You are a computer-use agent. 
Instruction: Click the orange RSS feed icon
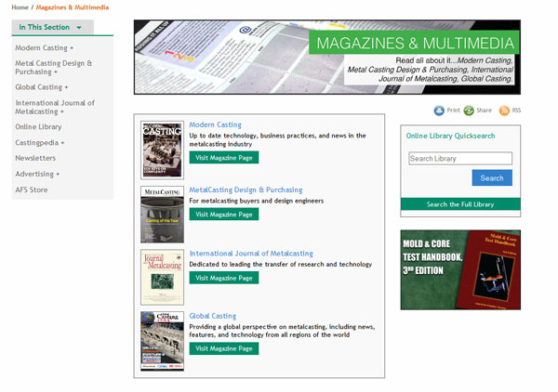coord(504,111)
